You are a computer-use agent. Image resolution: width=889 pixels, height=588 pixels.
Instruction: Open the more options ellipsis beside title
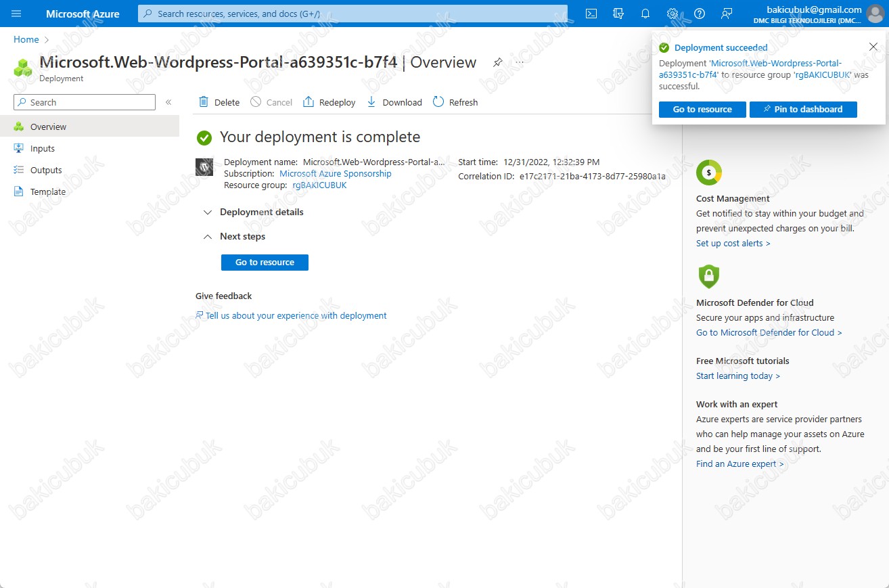pos(520,62)
